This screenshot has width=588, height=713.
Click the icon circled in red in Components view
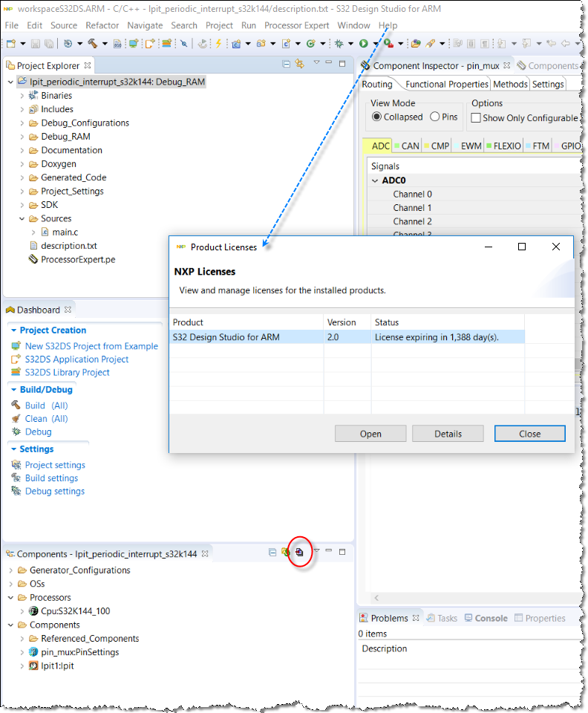tap(299, 552)
